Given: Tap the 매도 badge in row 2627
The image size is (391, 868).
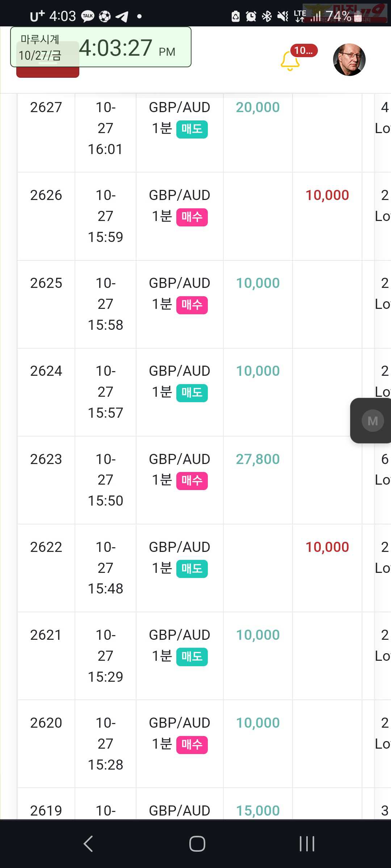Looking at the screenshot, I should point(192,129).
